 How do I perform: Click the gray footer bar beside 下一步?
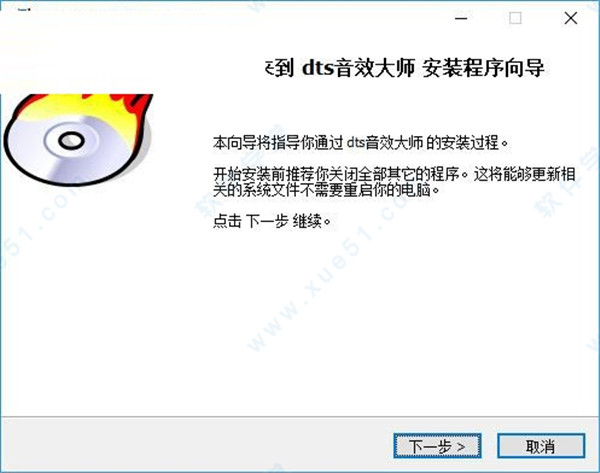coord(195,445)
